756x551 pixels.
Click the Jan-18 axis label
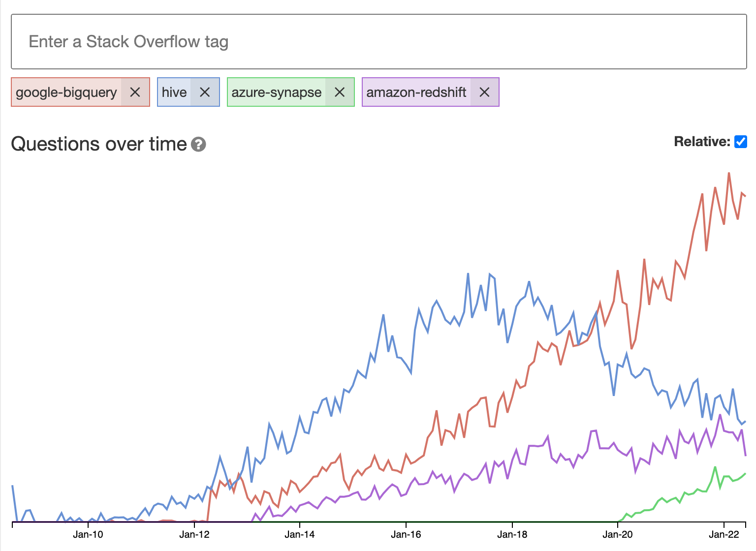coord(512,535)
